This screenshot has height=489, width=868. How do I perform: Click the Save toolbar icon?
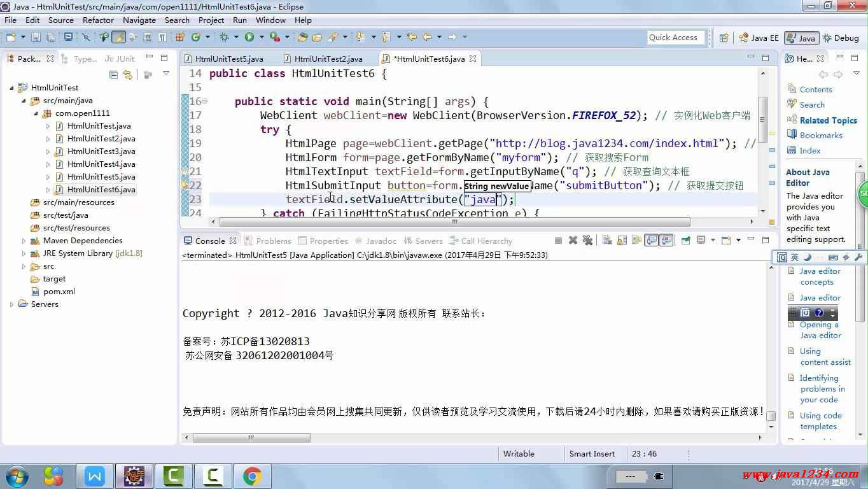point(36,38)
